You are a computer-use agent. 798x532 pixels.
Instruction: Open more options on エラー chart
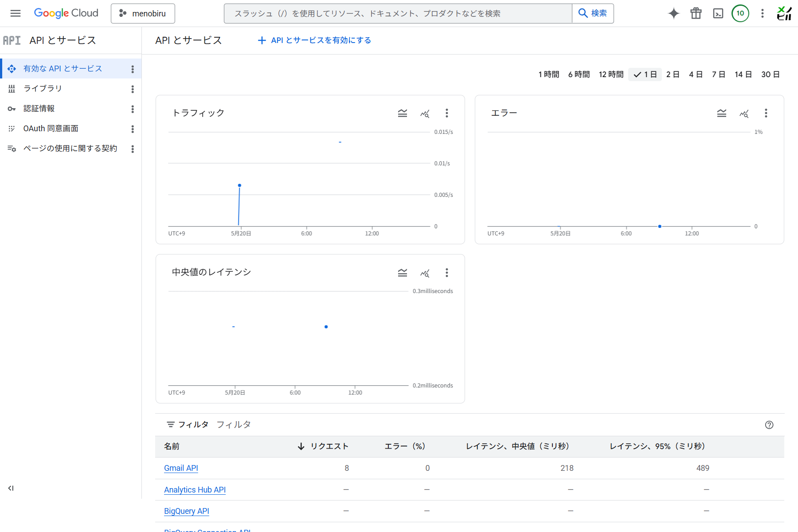[766, 113]
